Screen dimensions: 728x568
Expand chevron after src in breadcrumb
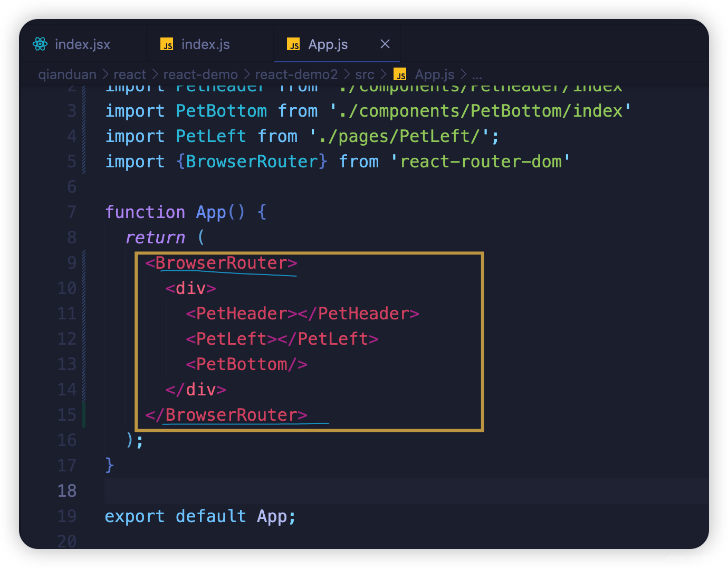click(384, 74)
